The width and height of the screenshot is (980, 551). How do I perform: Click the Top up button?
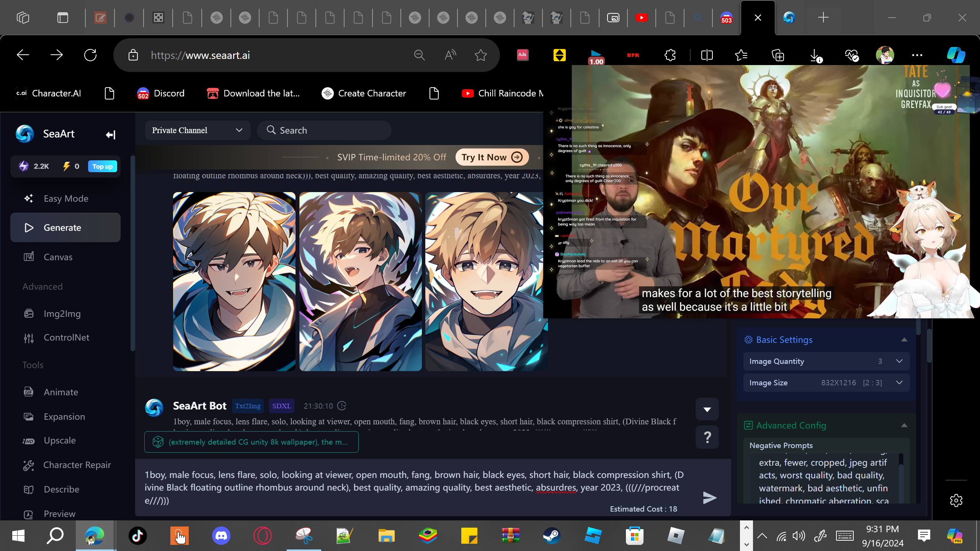(102, 166)
